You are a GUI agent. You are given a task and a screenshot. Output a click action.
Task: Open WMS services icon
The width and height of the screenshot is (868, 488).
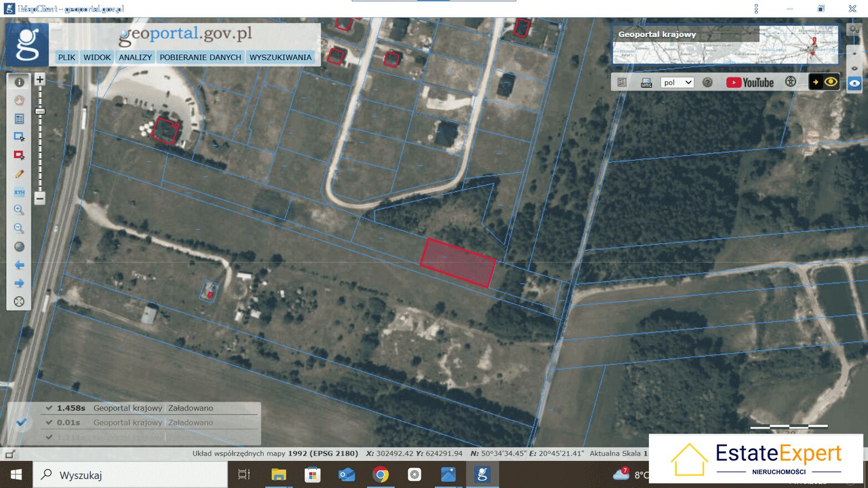tap(646, 83)
